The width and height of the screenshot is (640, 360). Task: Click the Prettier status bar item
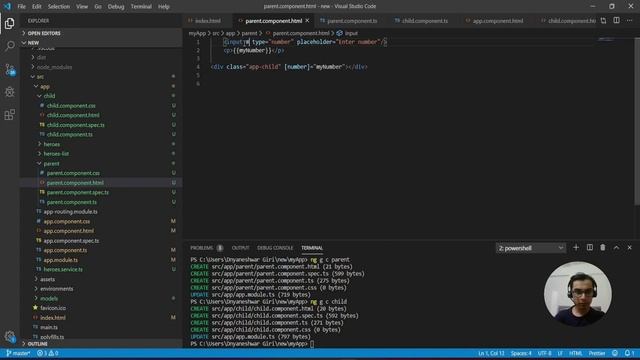pyautogui.click(x=596, y=353)
